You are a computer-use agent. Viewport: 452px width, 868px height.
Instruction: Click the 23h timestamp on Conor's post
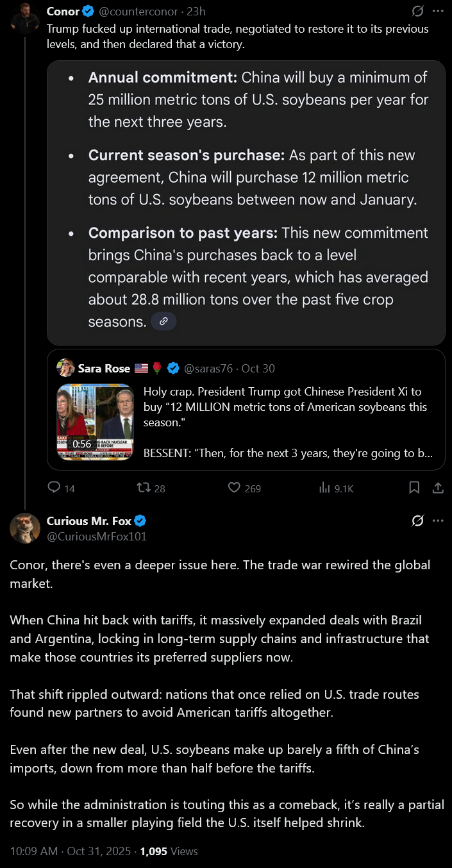[196, 12]
